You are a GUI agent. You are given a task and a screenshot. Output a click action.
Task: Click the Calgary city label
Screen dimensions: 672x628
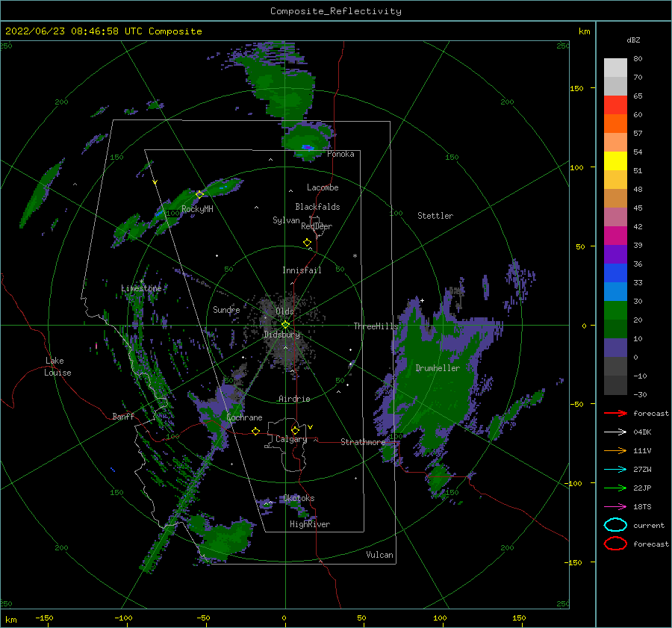pyautogui.click(x=291, y=439)
